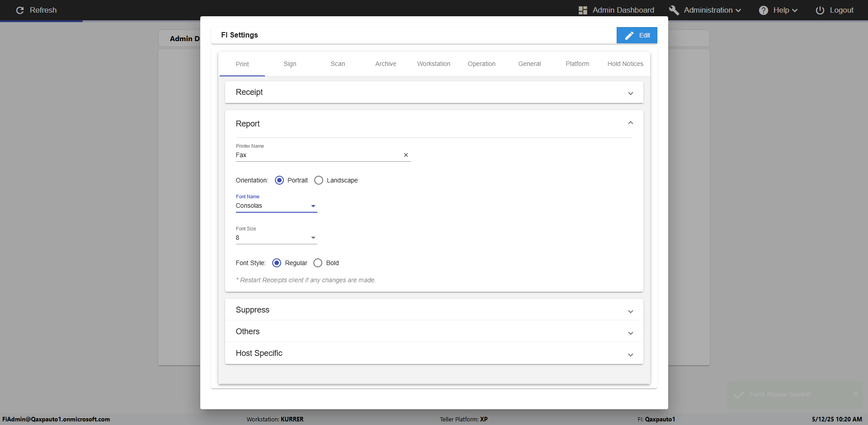Expand the Receipt section
The width and height of the screenshot is (868, 425).
tap(434, 92)
